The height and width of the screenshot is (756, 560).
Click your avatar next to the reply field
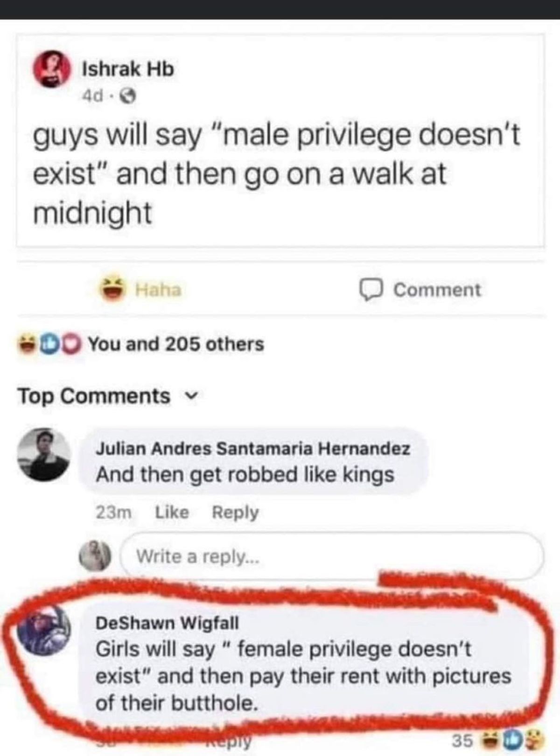tap(96, 555)
